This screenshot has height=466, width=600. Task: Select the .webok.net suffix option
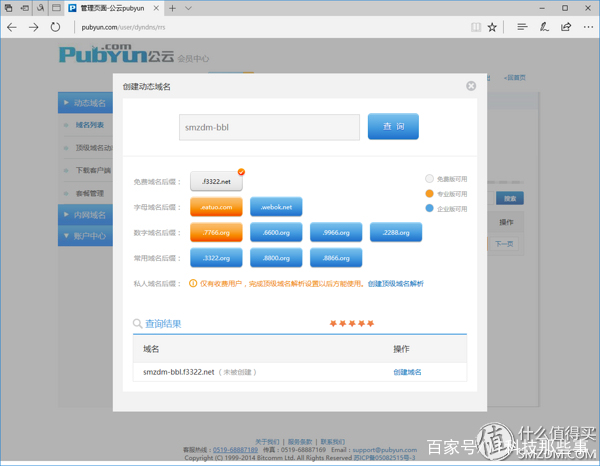(x=276, y=207)
